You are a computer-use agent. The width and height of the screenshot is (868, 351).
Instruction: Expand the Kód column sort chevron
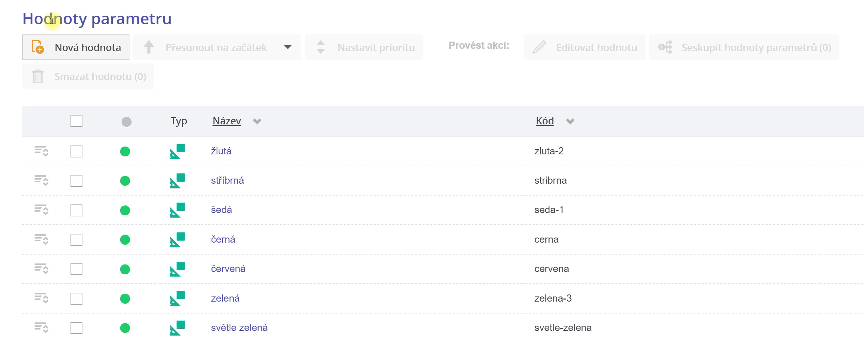pyautogui.click(x=570, y=121)
